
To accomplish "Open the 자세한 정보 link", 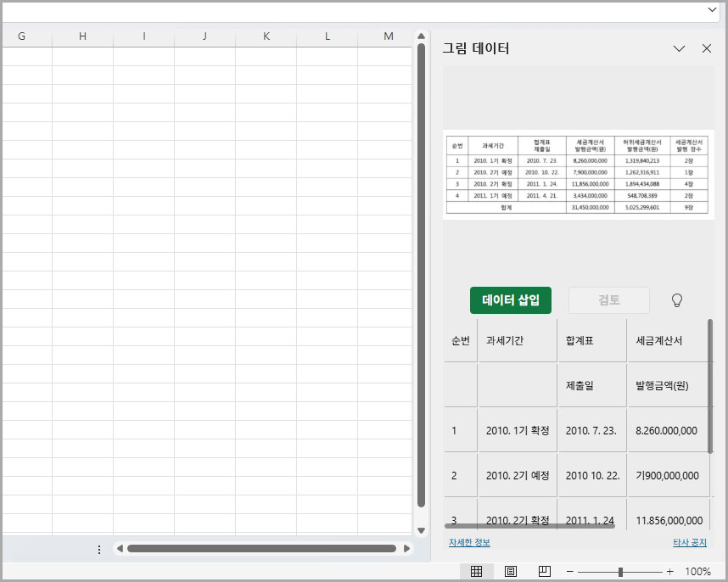I will pyautogui.click(x=468, y=544).
